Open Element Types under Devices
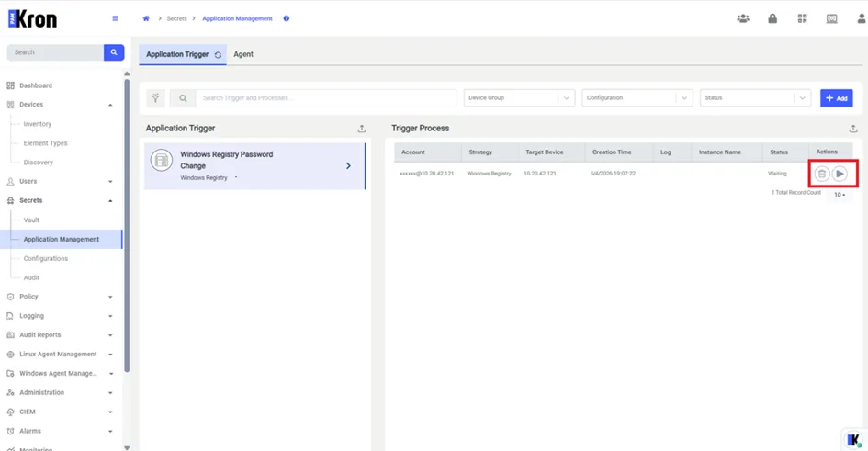Image resolution: width=868 pixels, height=451 pixels. pyautogui.click(x=45, y=143)
